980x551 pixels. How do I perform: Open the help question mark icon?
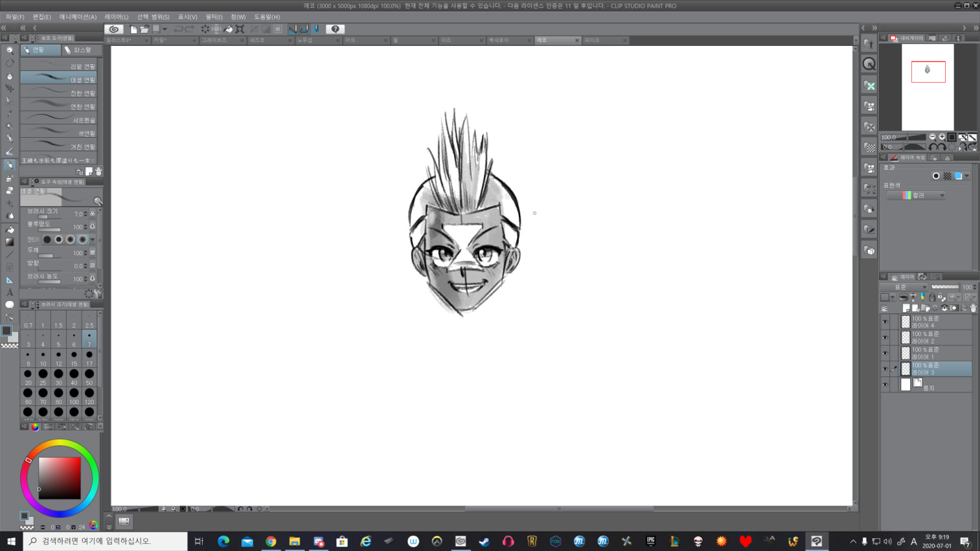(335, 29)
